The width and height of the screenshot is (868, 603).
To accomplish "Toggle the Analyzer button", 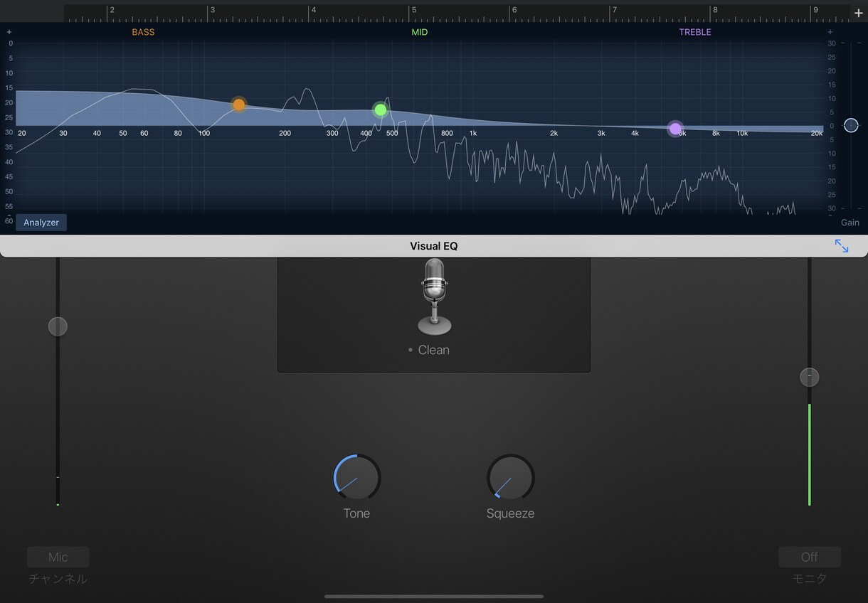I will [x=41, y=223].
